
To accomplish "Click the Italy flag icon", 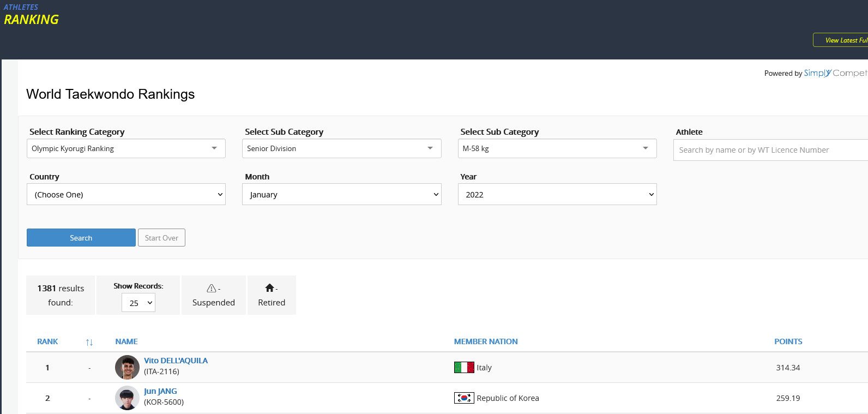I will 464,368.
